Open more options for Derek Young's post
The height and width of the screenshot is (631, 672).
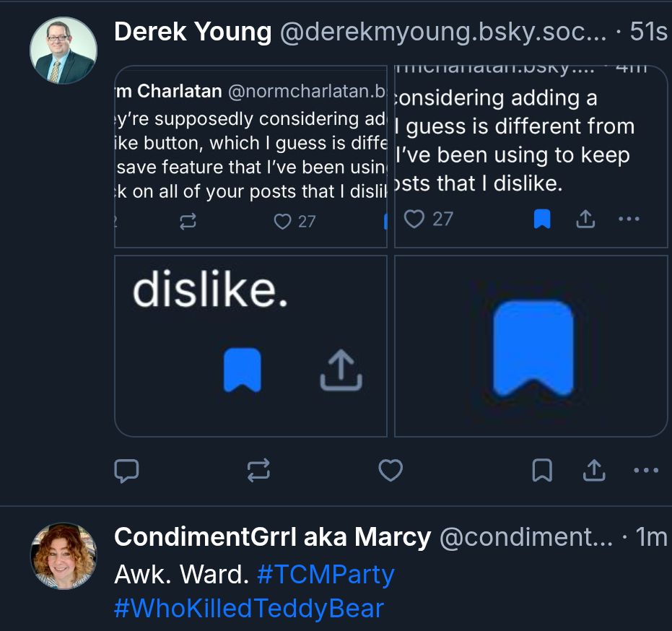[x=646, y=470]
